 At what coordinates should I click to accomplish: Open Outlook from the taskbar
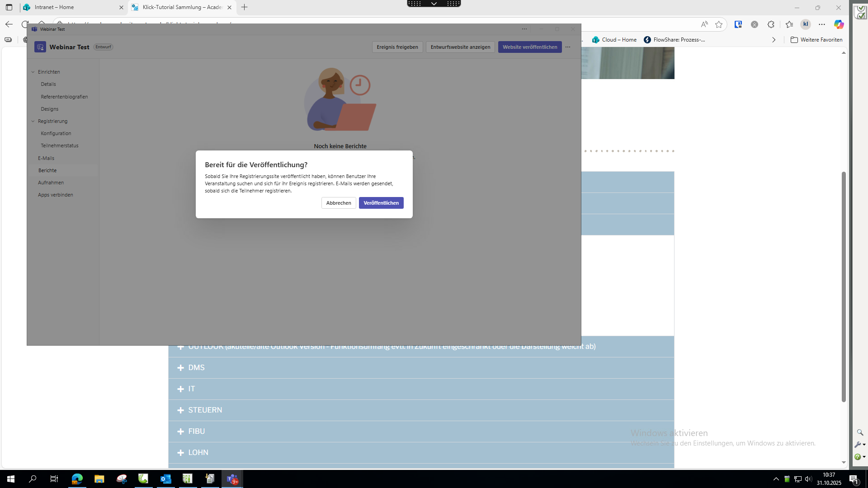pos(165,479)
